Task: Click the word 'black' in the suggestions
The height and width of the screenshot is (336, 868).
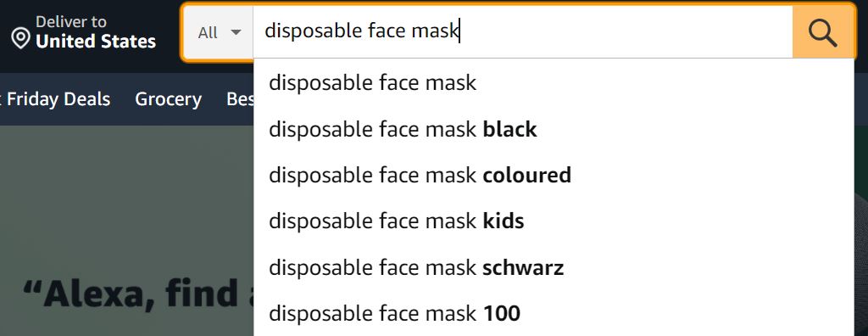Action: pyautogui.click(x=509, y=130)
